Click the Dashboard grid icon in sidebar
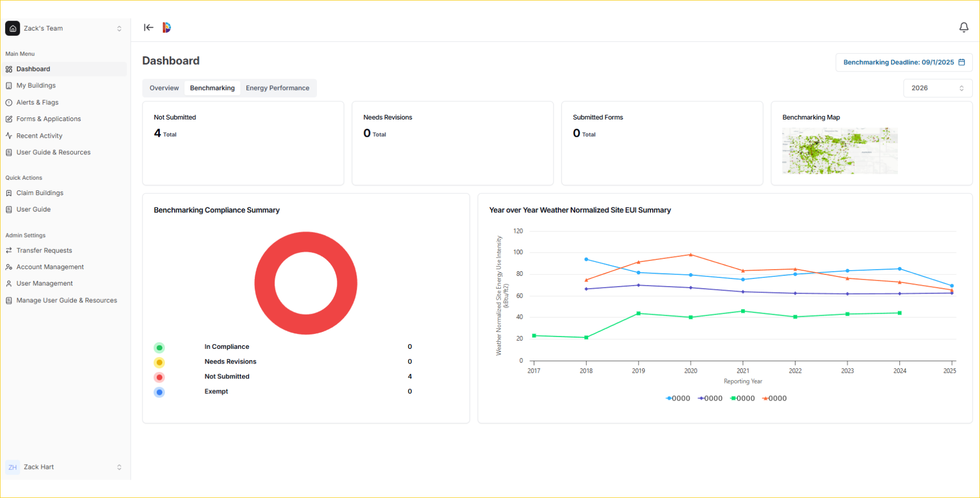Viewport: 980px width, 498px height. coord(9,69)
